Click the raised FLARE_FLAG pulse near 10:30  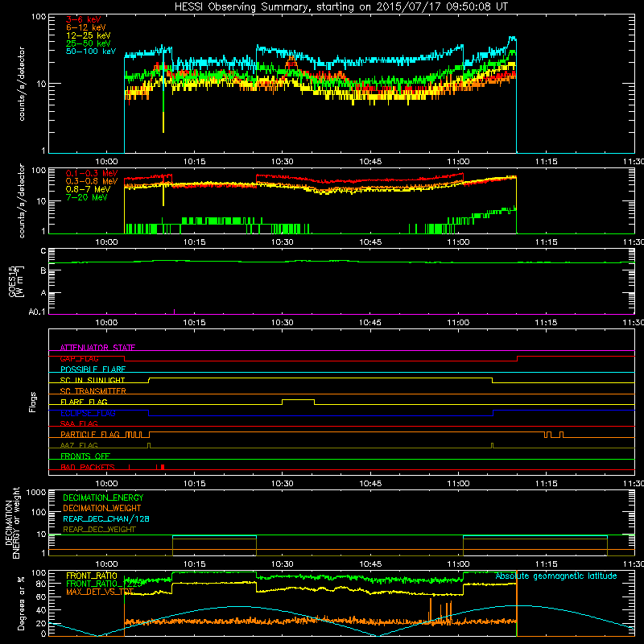(298, 400)
